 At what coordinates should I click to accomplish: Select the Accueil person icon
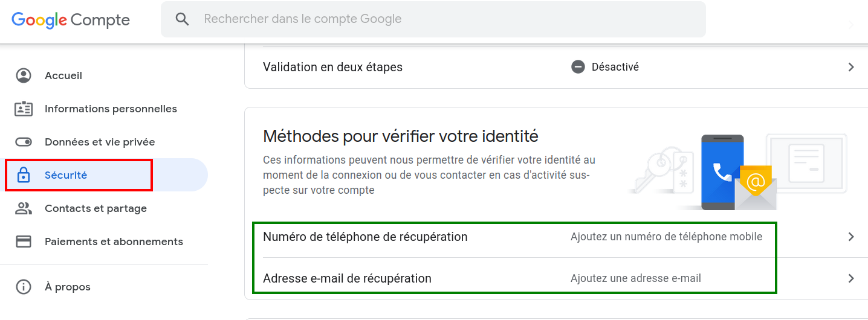coord(24,75)
